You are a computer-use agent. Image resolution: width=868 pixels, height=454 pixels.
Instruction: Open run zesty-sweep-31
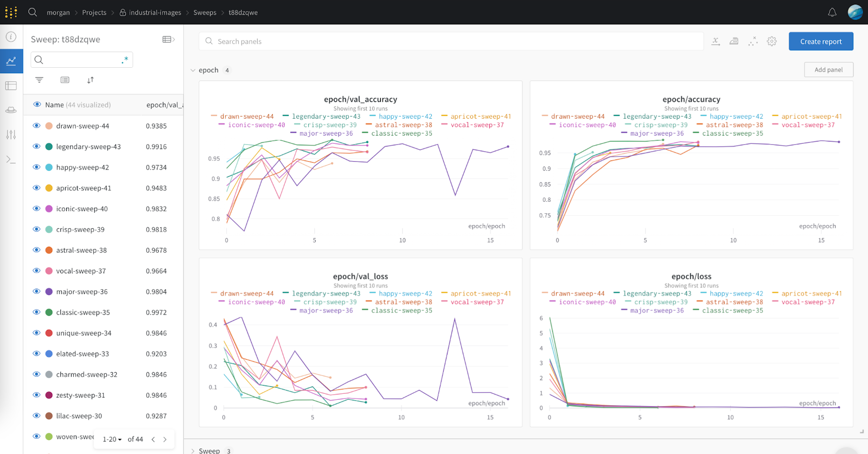(80, 395)
